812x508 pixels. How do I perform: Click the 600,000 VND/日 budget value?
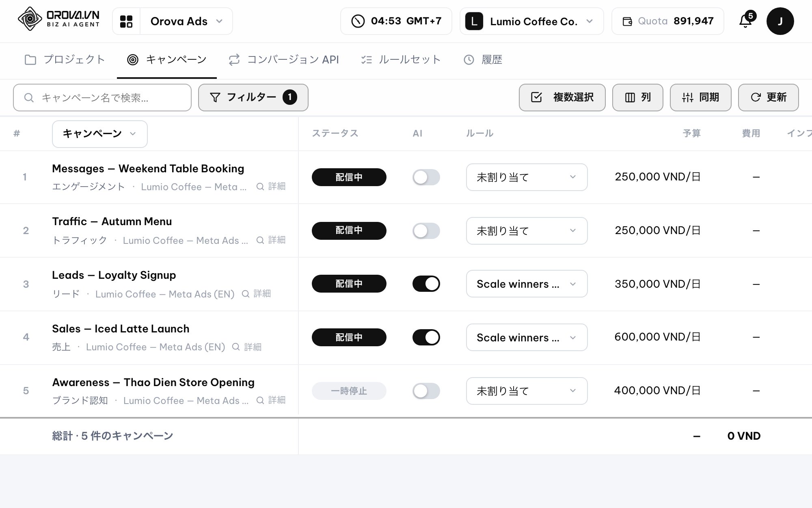658,337
